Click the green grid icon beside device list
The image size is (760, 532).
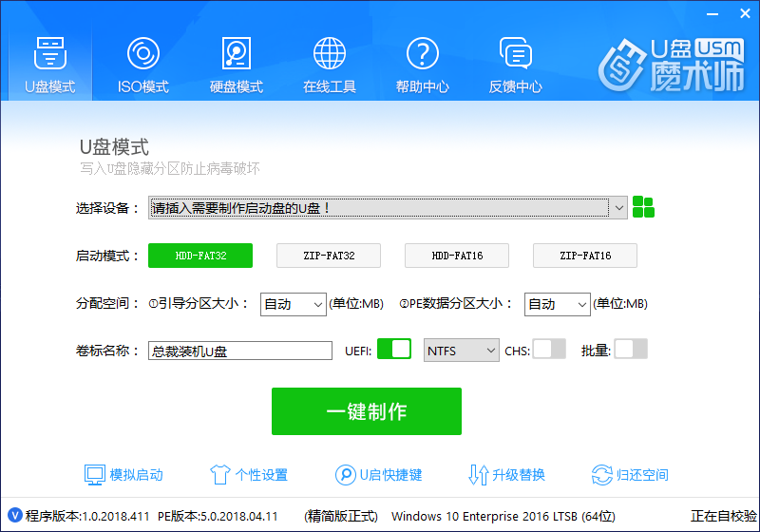[644, 207]
